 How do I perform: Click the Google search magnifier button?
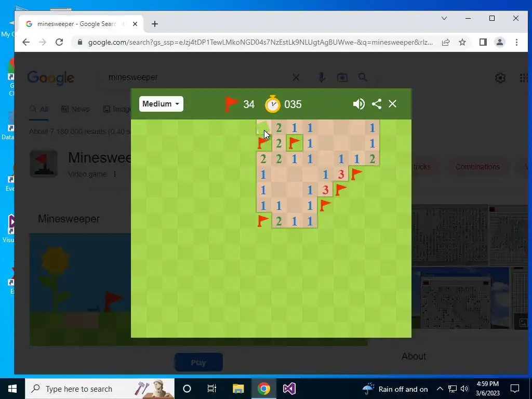click(x=363, y=77)
